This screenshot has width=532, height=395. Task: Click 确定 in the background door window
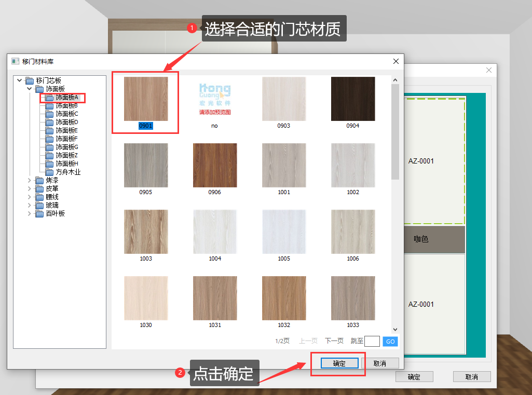[414, 377]
